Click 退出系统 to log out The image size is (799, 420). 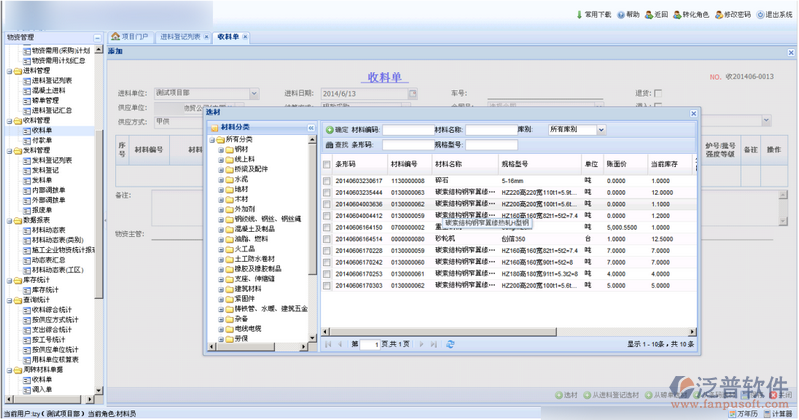click(760, 15)
